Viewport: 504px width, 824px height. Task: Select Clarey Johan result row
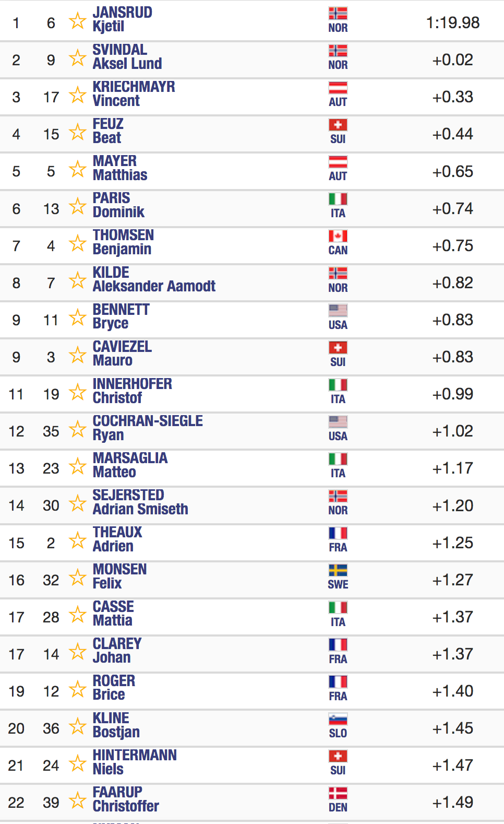tap(252, 654)
